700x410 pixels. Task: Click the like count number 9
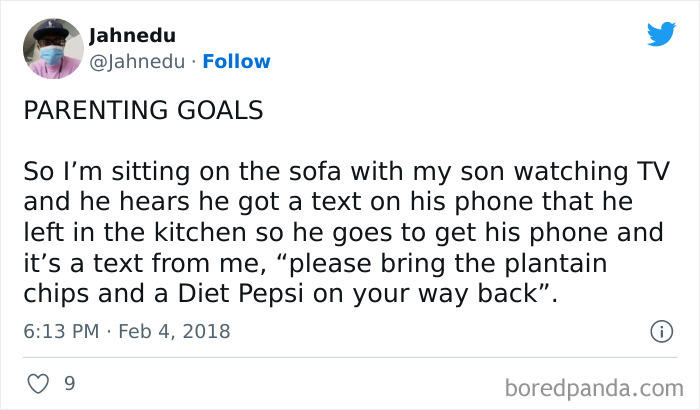click(x=69, y=383)
